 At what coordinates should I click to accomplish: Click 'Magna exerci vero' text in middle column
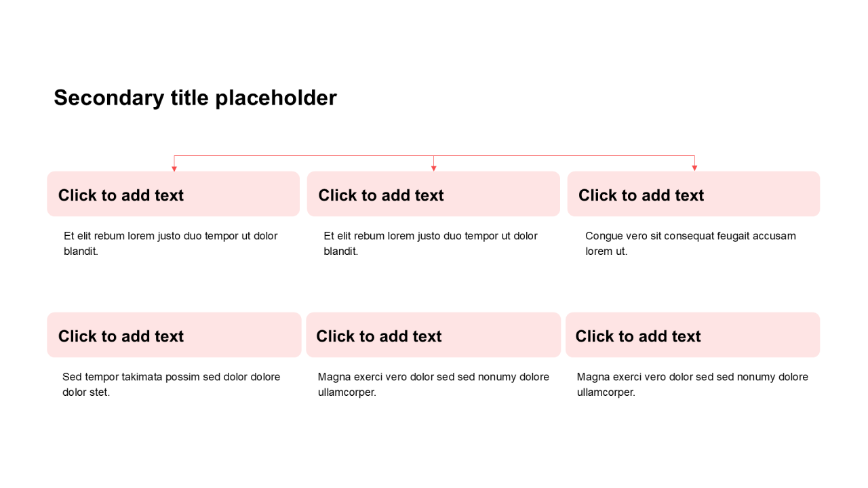click(433, 384)
